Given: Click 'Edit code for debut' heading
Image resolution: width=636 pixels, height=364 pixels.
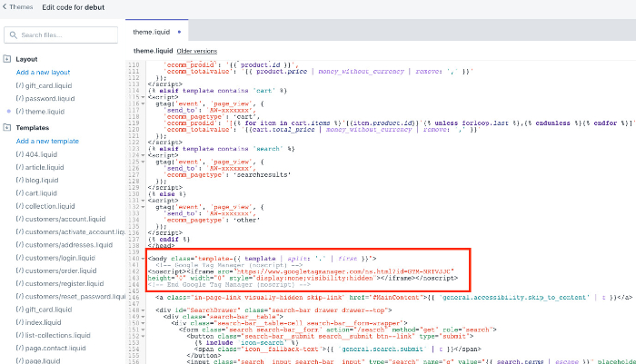Looking at the screenshot, I should (x=74, y=7).
